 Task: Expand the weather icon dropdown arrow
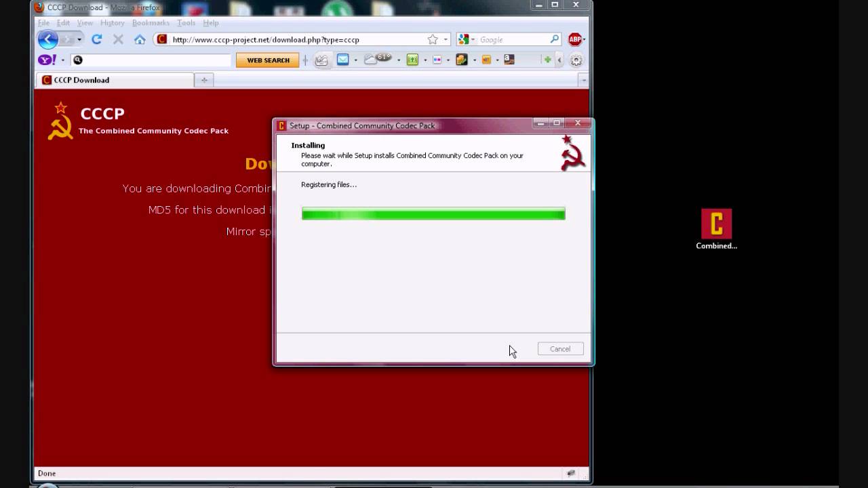coord(398,60)
